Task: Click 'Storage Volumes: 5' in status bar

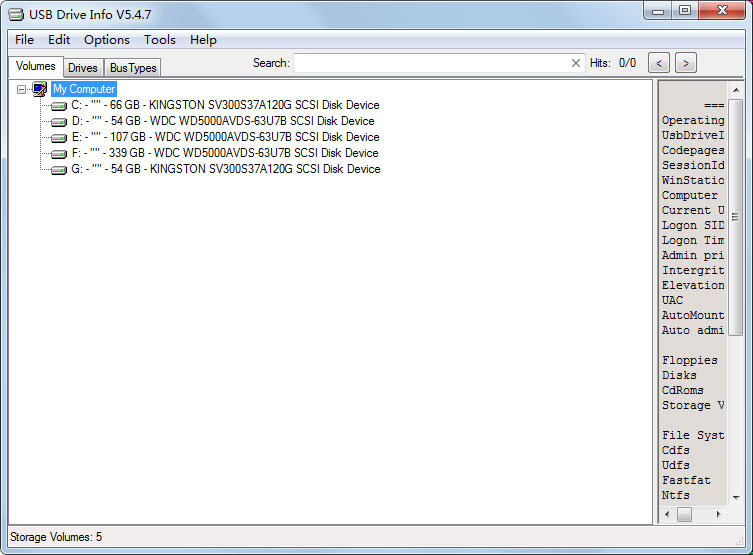Action: pyautogui.click(x=56, y=537)
